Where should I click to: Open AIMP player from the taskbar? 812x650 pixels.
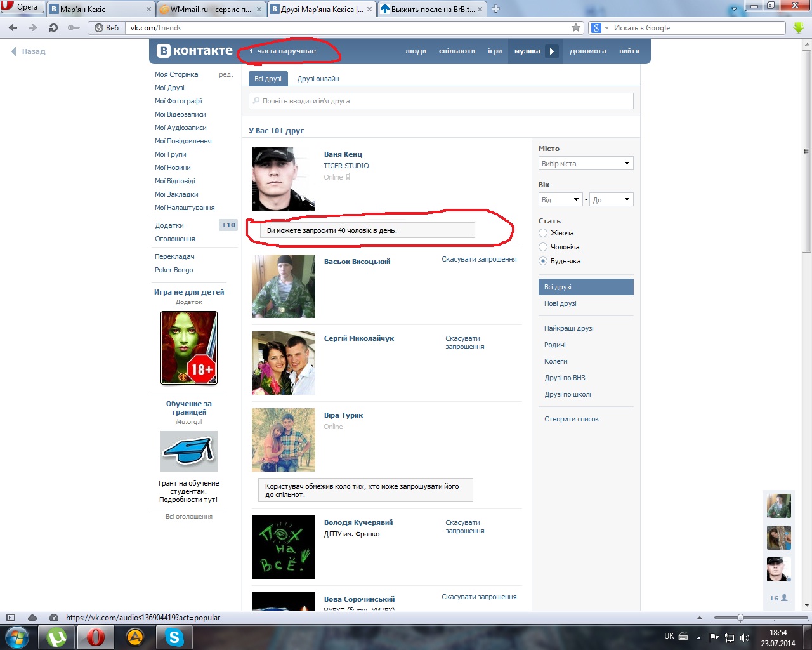[135, 637]
